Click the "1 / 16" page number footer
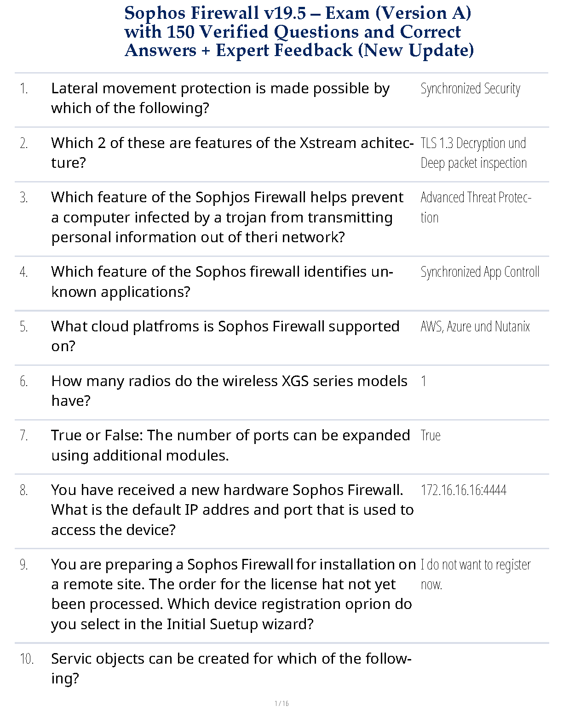 [281, 703]
